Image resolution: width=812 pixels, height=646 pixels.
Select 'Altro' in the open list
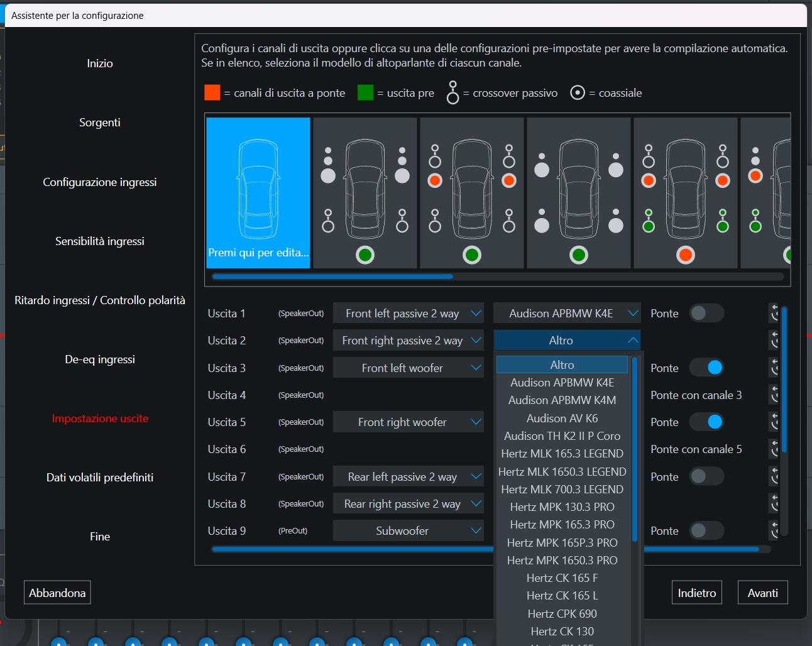pos(562,364)
